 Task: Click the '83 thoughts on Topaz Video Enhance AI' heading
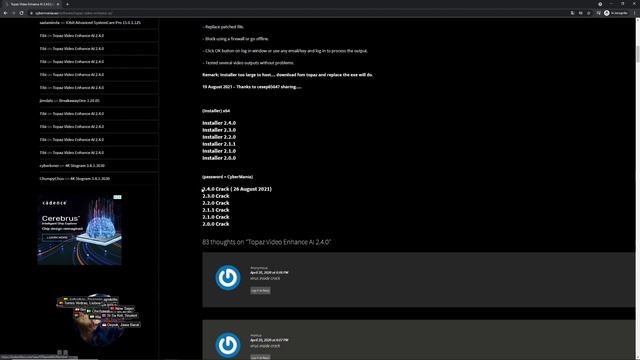coord(267,242)
